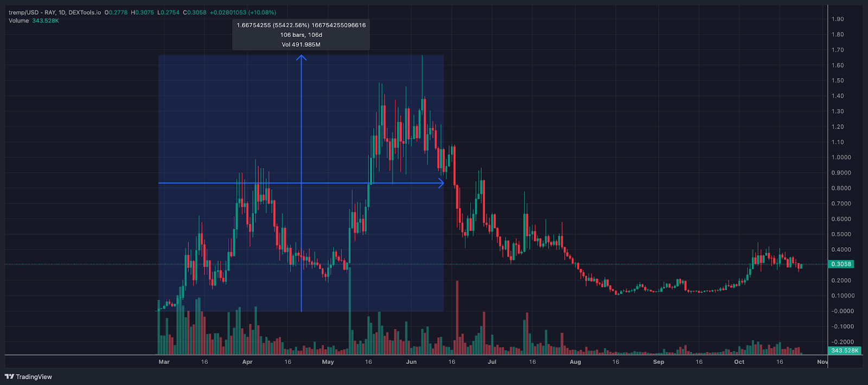Click the Nov date label on time axis
The width and height of the screenshot is (868, 385).
coord(822,362)
